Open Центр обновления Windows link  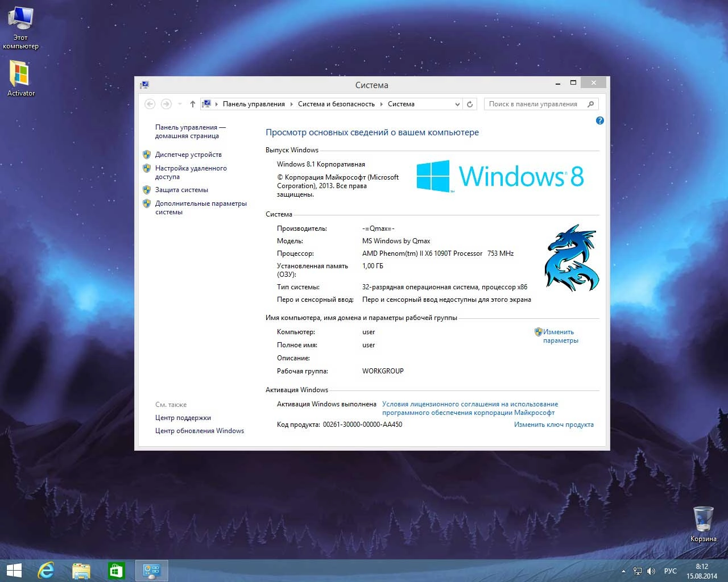pos(200,431)
